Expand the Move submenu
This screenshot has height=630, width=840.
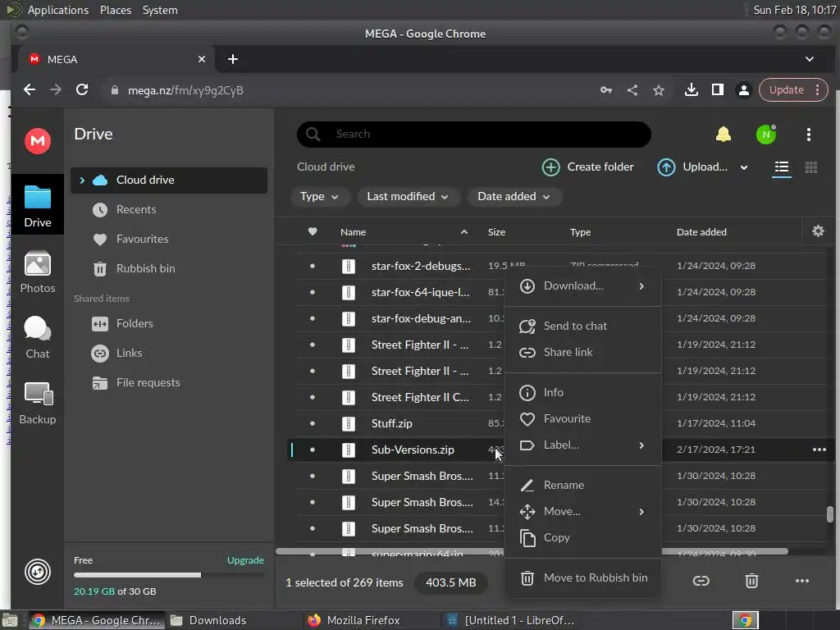click(641, 512)
